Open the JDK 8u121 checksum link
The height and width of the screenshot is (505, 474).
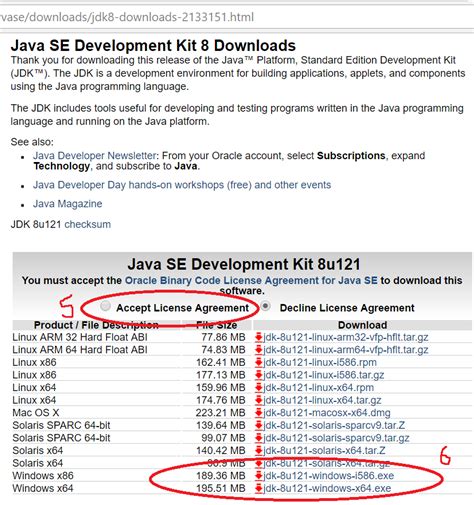[x=88, y=224]
